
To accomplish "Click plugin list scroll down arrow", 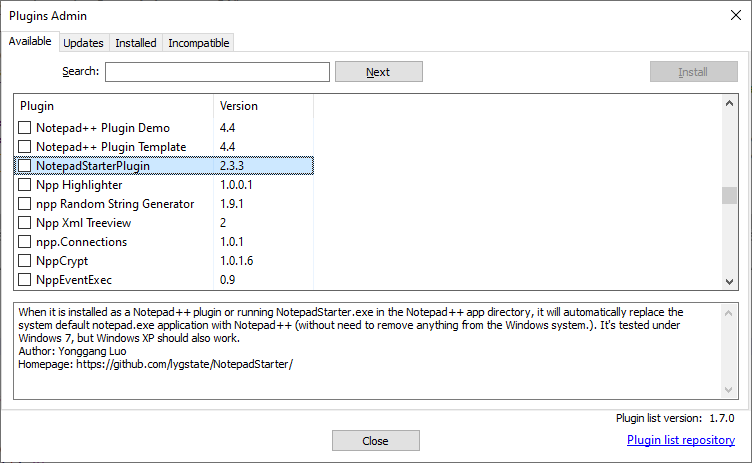I will (x=729, y=282).
